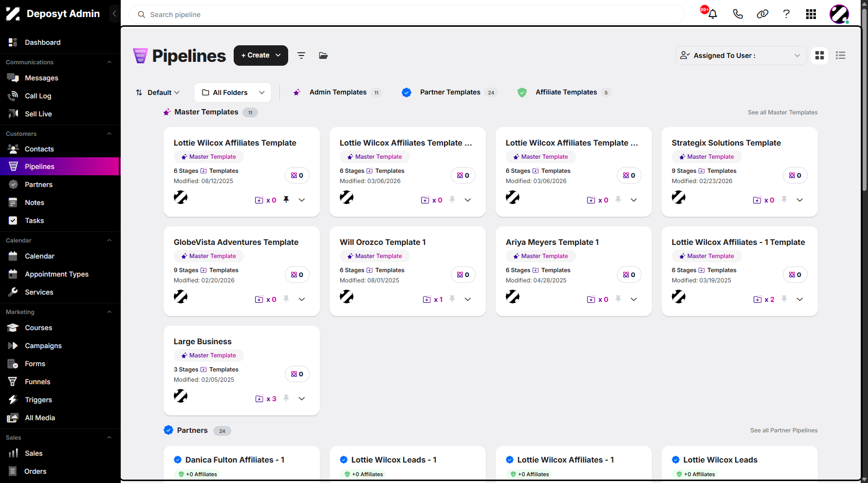The image size is (868, 483).
Task: Click the Will Orozco Template 1 counter badge
Action: 463,275
